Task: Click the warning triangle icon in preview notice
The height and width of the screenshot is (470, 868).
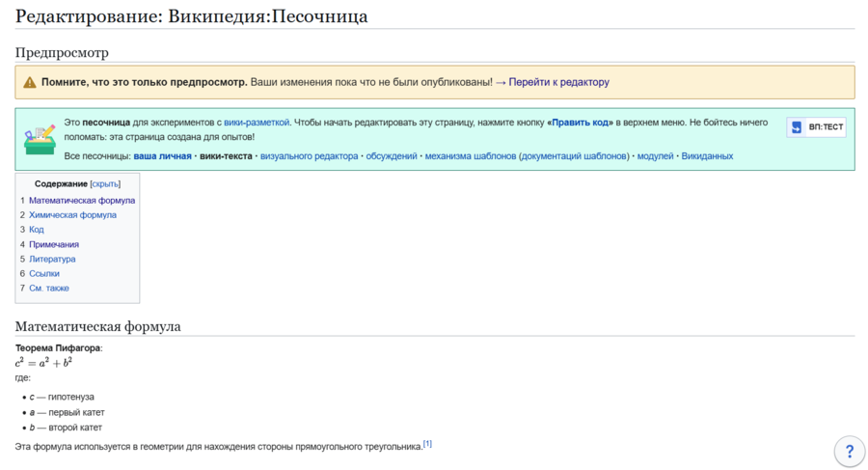Action: pos(30,83)
